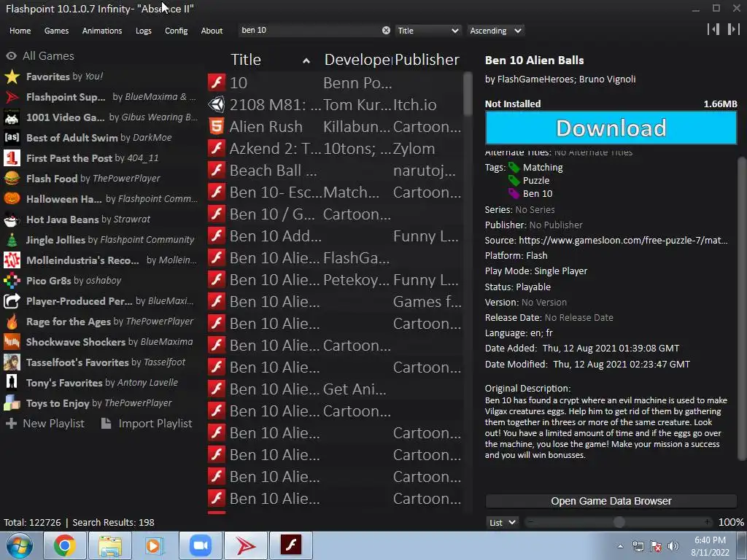
Task: Open File Explorer from the taskbar
Action: point(110,545)
